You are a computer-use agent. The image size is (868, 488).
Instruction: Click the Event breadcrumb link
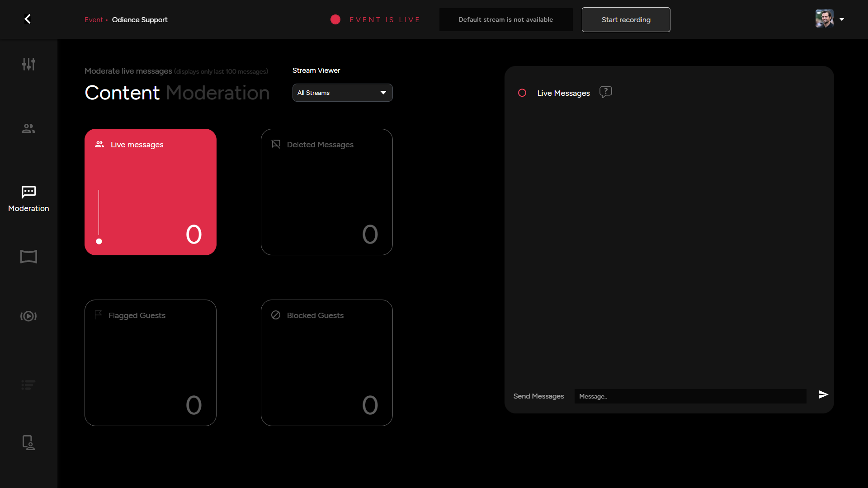(x=94, y=20)
